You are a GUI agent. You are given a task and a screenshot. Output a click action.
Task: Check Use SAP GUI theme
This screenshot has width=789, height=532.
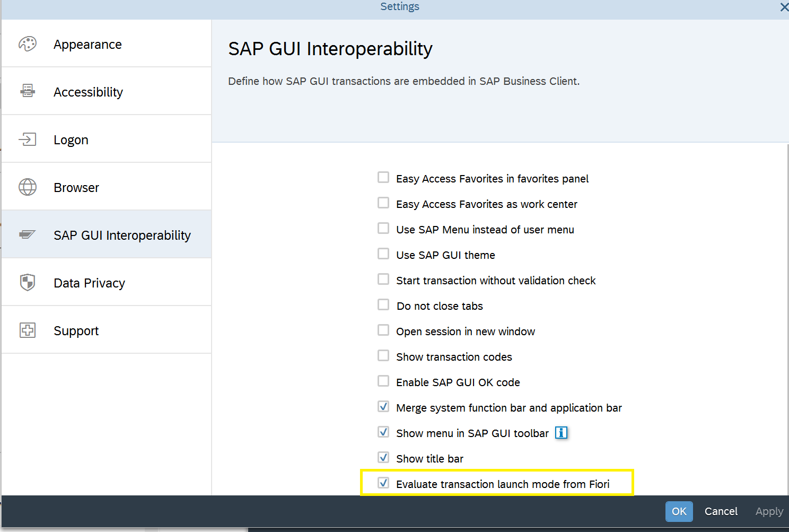[x=383, y=254]
